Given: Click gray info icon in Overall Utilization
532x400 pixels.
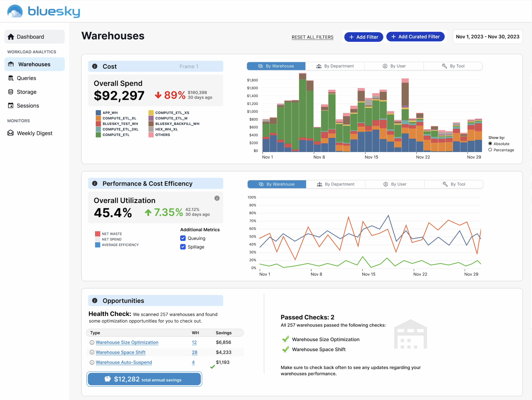Looking at the screenshot, I should coord(217,198).
